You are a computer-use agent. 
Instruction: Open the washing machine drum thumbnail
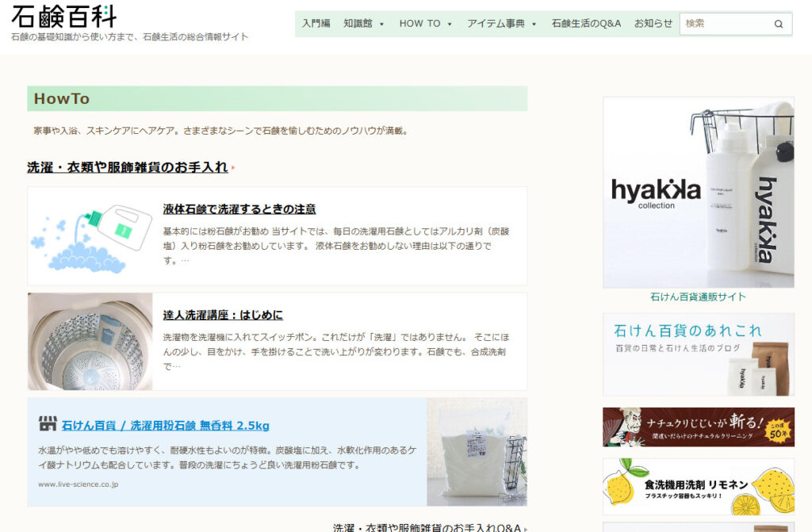click(x=90, y=342)
